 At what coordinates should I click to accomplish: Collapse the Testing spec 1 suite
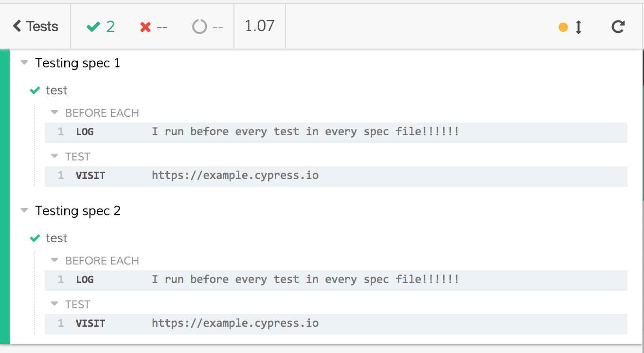[23, 62]
